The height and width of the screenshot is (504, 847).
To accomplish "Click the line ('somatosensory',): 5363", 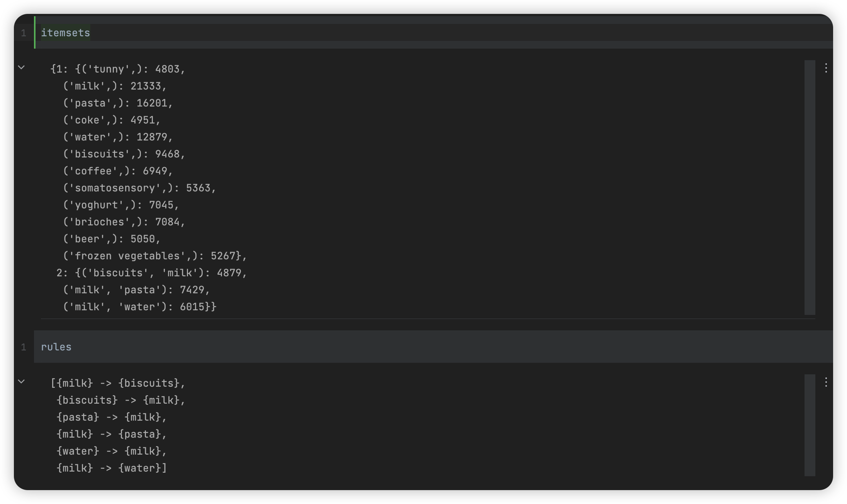I will coord(139,188).
